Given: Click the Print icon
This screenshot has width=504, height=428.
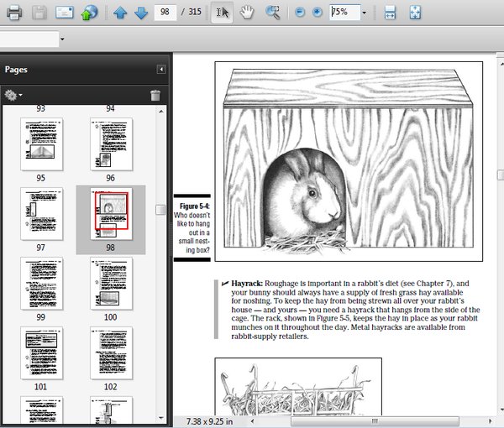Looking at the screenshot, I should point(14,13).
